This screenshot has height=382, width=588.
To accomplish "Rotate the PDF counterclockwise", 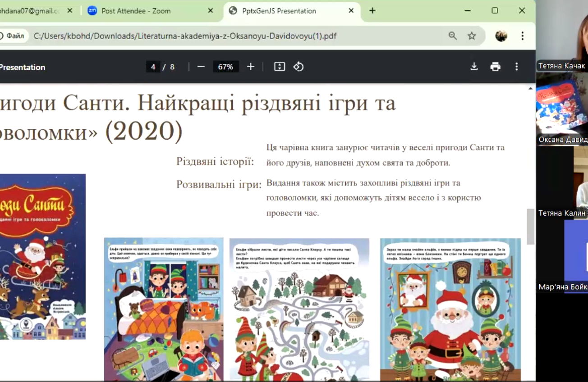I will tap(299, 67).
